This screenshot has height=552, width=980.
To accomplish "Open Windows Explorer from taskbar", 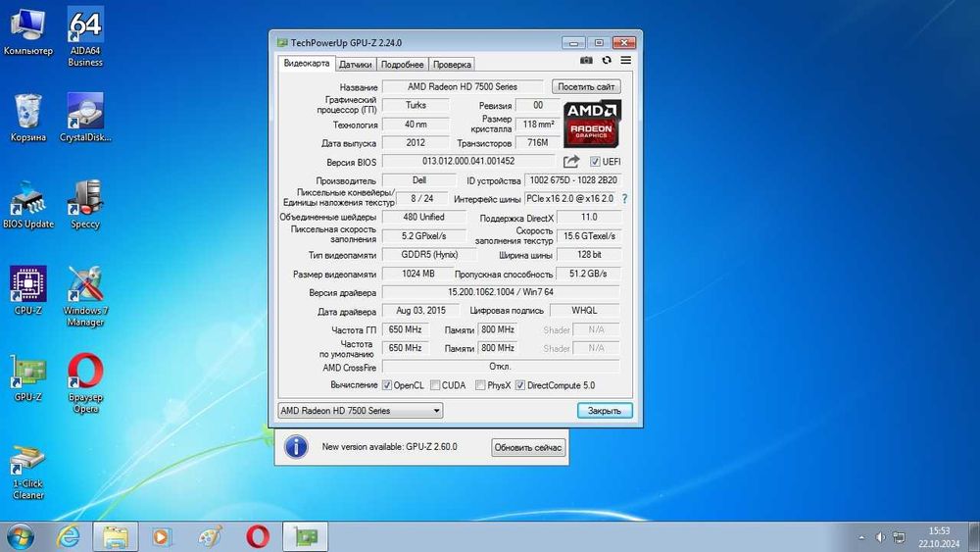I will 116,536.
